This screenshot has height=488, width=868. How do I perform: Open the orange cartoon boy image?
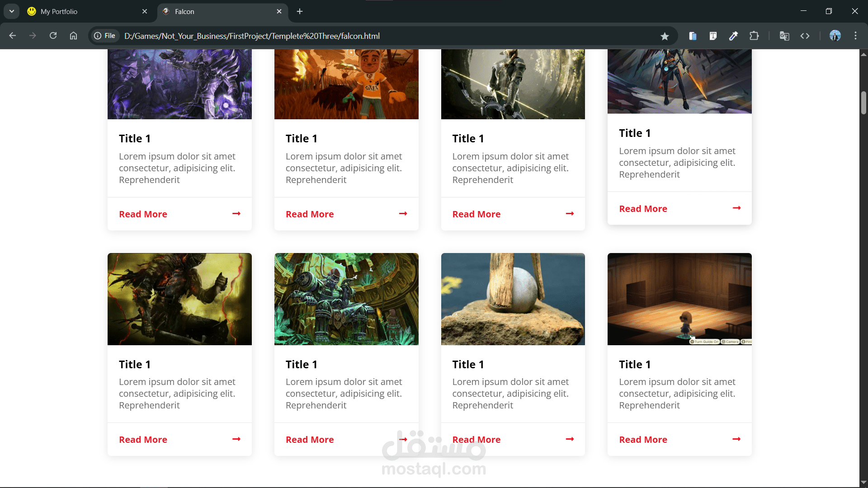(346, 84)
